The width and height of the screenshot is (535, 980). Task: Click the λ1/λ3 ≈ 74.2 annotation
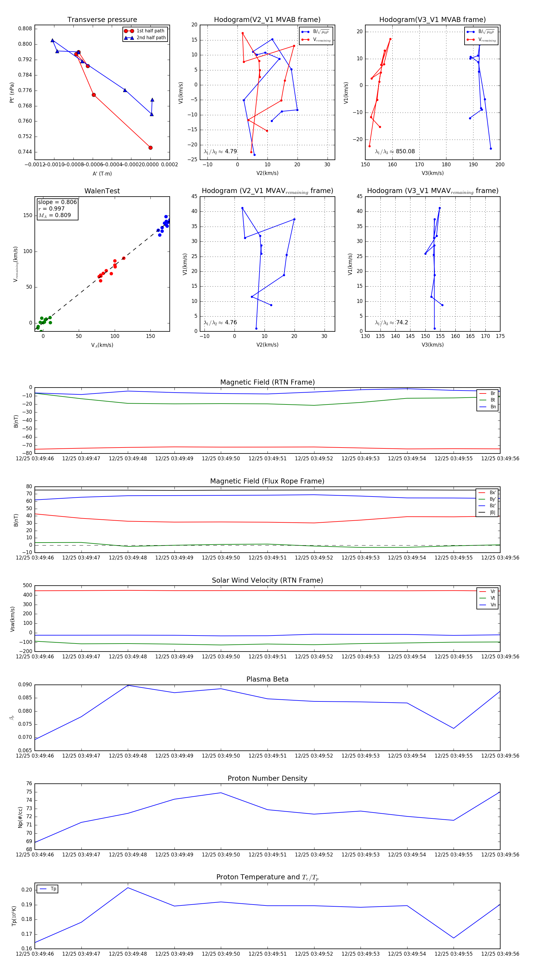pyautogui.click(x=391, y=323)
